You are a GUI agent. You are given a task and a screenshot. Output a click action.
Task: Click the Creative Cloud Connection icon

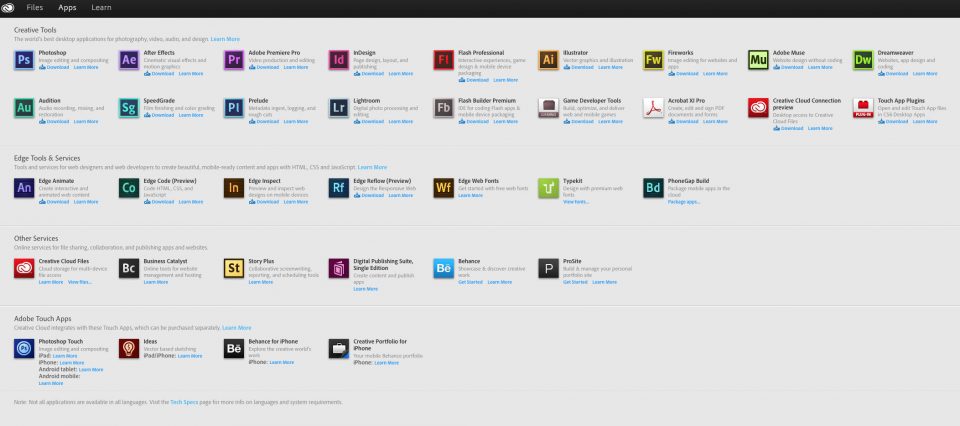coord(758,108)
